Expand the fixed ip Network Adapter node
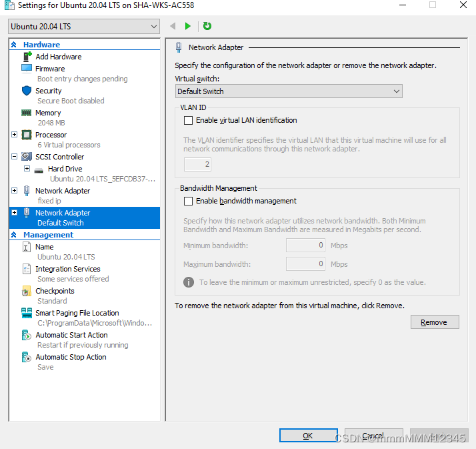 14,191
